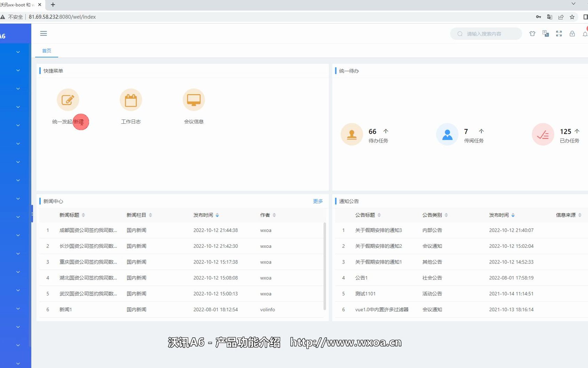Click author volinfo in news table
The width and height of the screenshot is (588, 368).
[267, 309]
